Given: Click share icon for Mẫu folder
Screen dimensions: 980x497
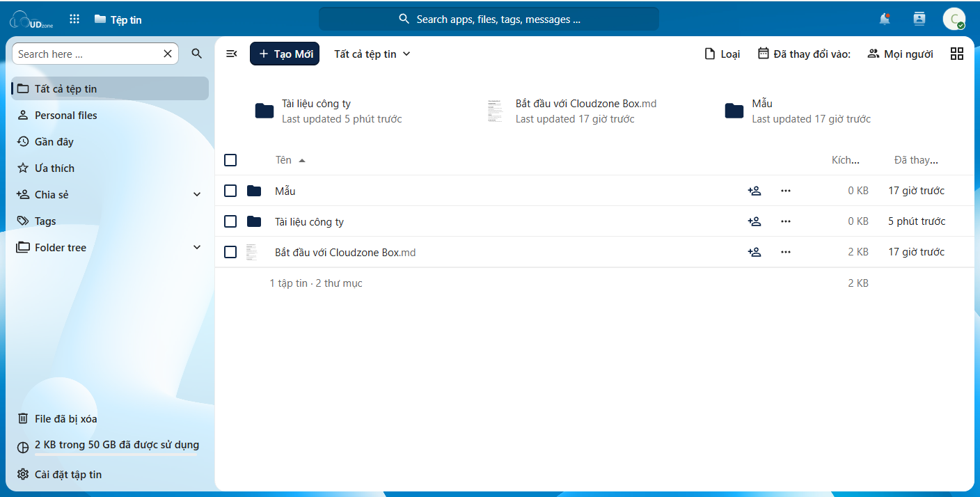Looking at the screenshot, I should (754, 191).
